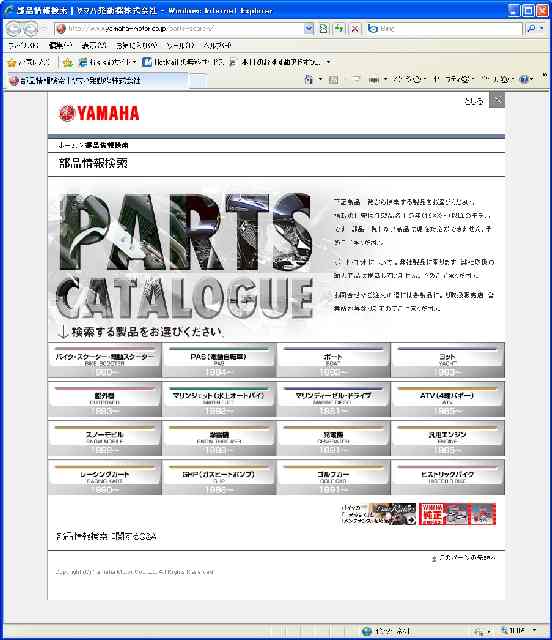Image resolution: width=552 pixels, height=640 pixels.
Task: Click the Bing search magnifier icon
Action: tap(531, 28)
